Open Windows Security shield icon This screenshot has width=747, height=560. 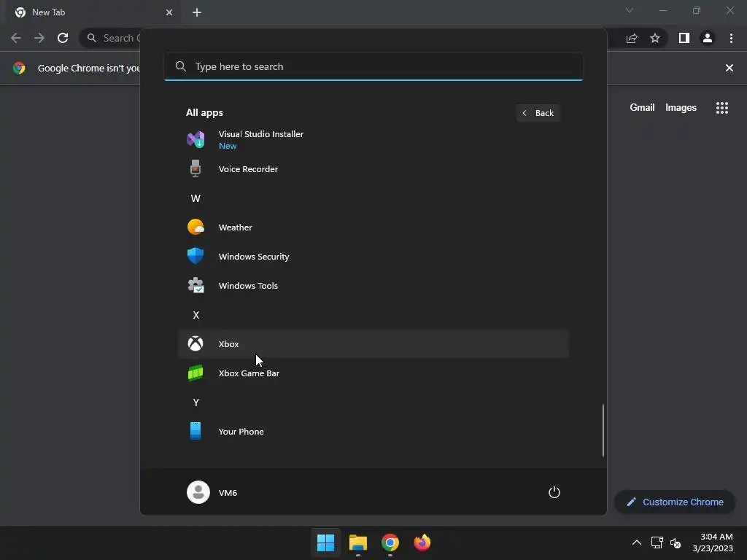click(x=196, y=256)
